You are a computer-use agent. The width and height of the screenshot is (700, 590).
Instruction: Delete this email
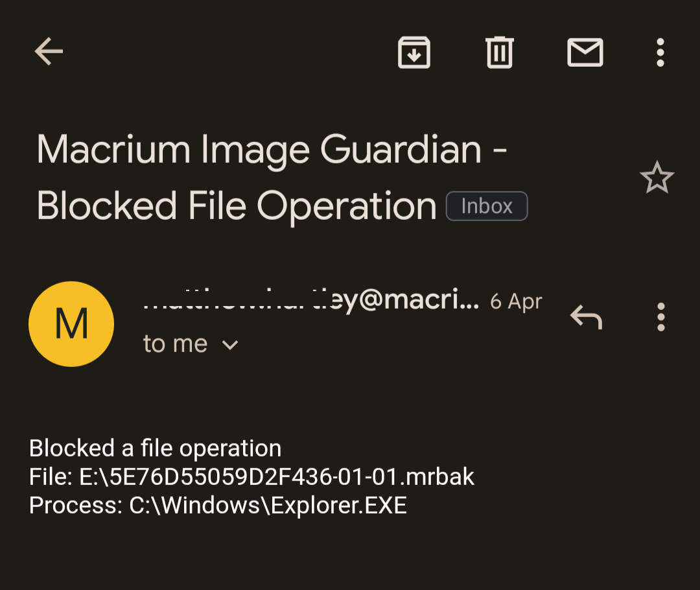(x=498, y=53)
